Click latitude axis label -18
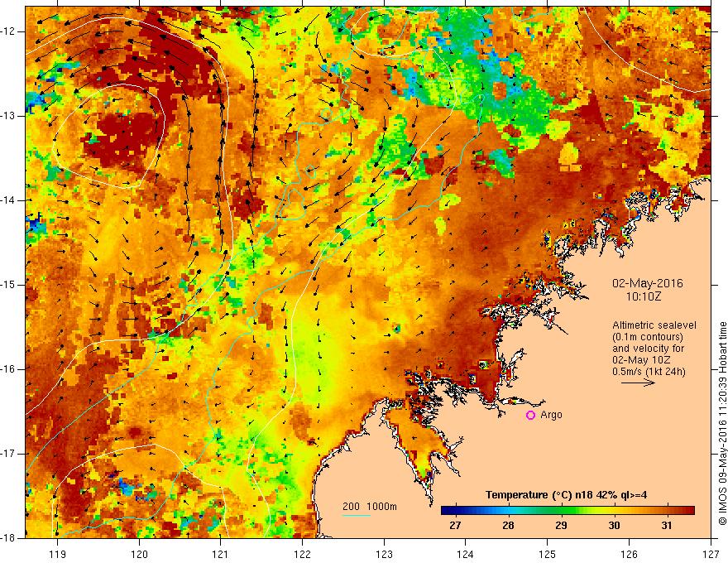Screen dimensions: 728x563 click(9, 538)
